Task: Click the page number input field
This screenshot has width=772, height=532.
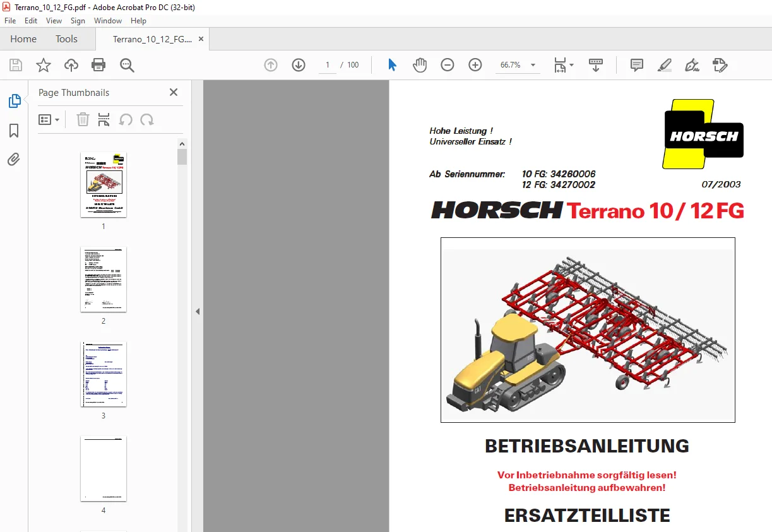Action: click(328, 65)
